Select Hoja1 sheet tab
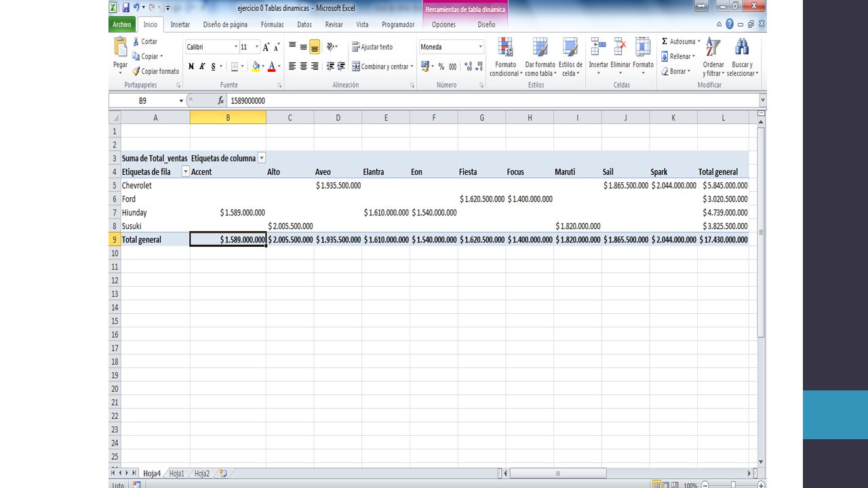Viewport: 868px width, 488px height. tap(177, 473)
